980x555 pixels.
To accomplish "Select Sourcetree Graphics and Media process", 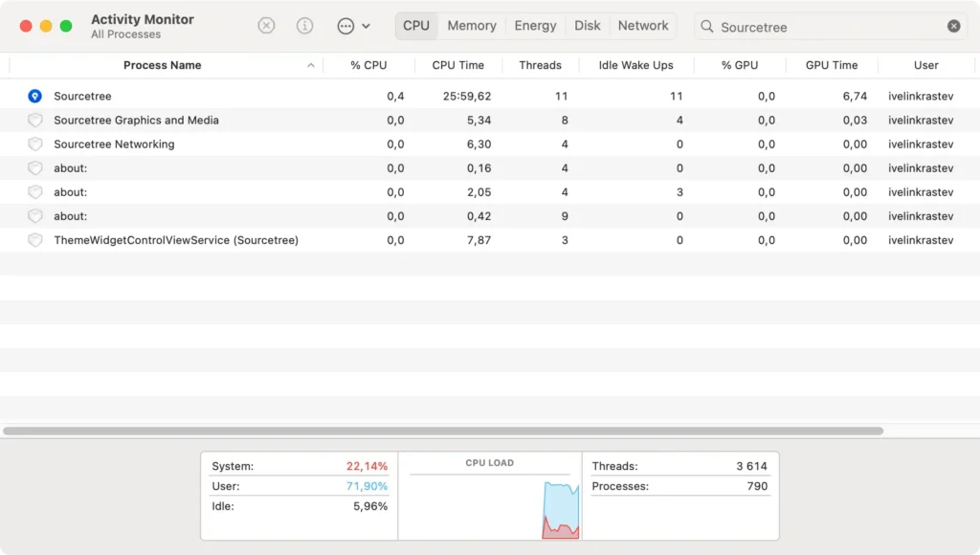I will coord(490,120).
